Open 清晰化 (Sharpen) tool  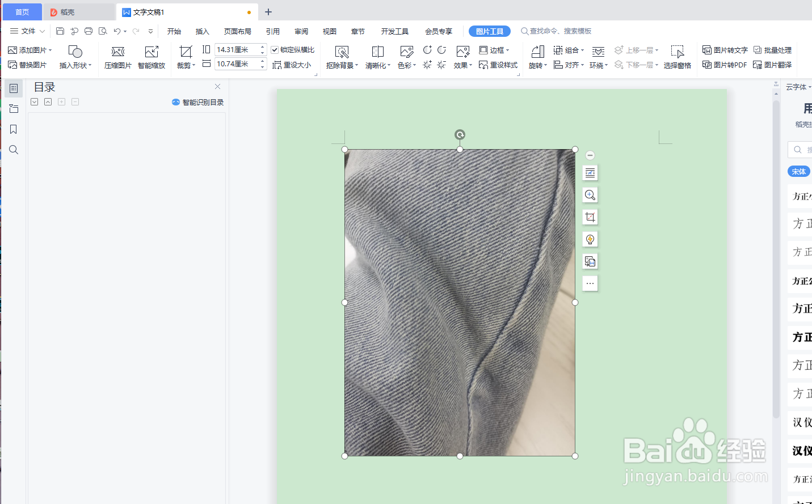377,58
